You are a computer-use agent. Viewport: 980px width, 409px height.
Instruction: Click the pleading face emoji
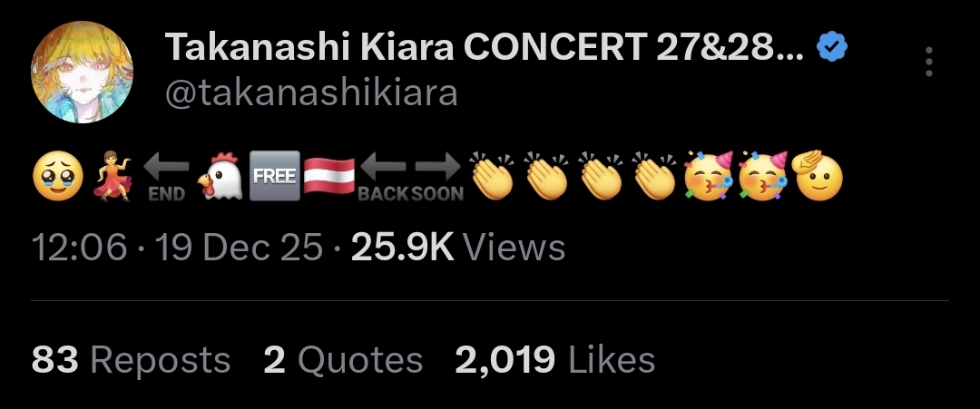57,176
